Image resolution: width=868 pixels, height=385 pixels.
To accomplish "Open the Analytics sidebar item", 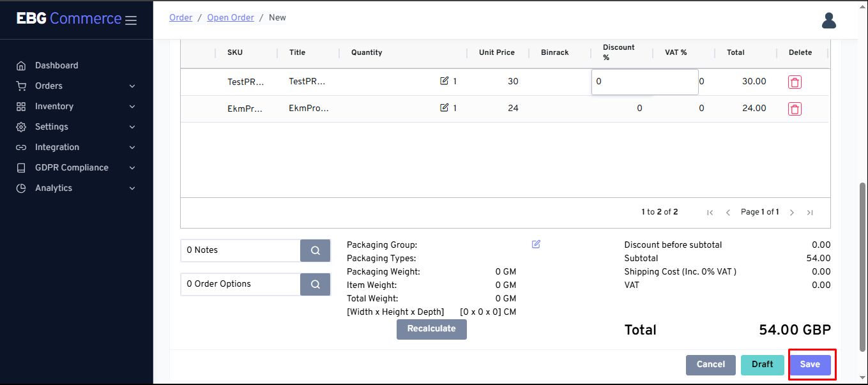I will pyautogui.click(x=54, y=188).
